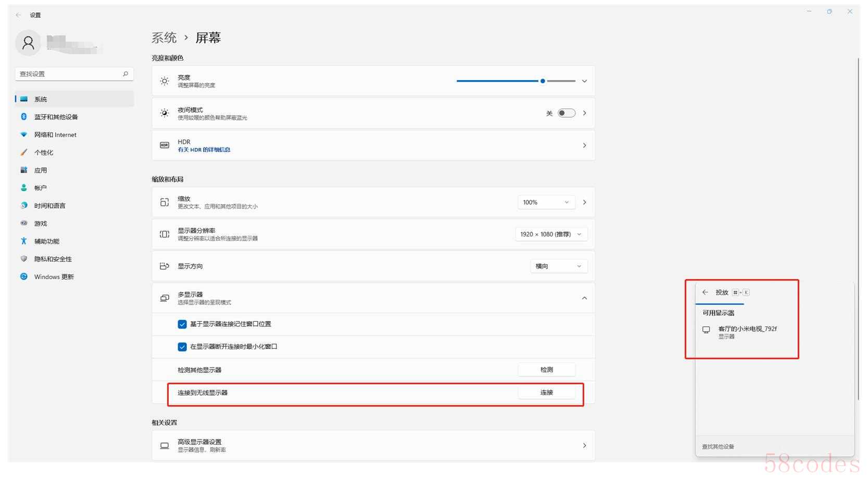
Task: Open 时间和语言 settings
Action: pos(74,205)
